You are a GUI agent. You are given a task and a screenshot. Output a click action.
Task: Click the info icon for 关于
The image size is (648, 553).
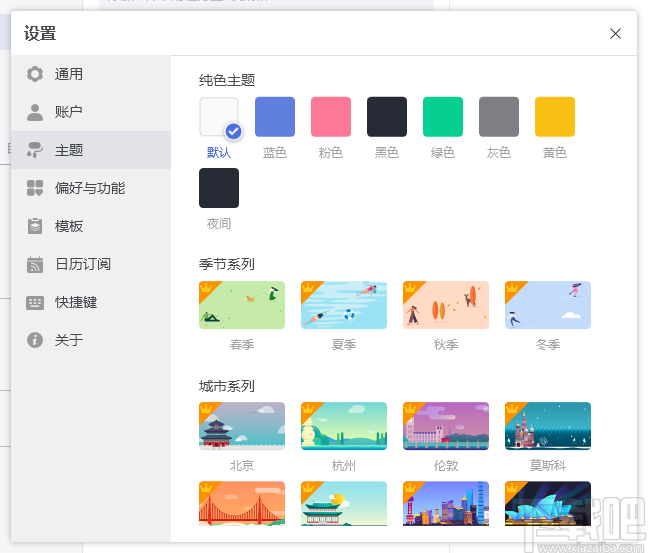tap(35, 340)
